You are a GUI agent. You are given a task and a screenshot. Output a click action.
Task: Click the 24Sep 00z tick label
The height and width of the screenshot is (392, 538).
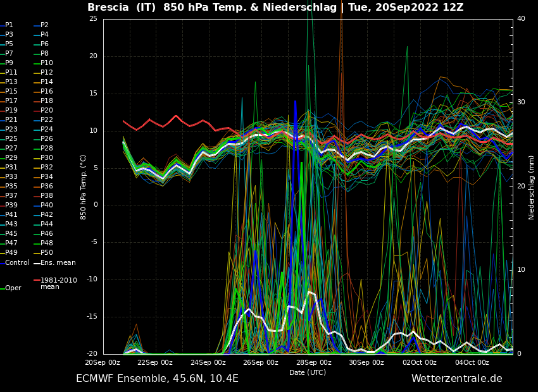click(208, 362)
